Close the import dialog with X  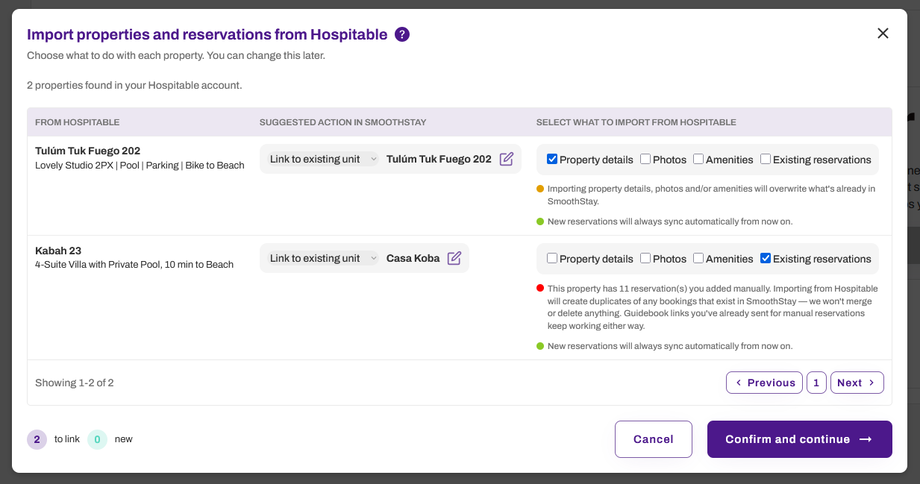(x=882, y=33)
